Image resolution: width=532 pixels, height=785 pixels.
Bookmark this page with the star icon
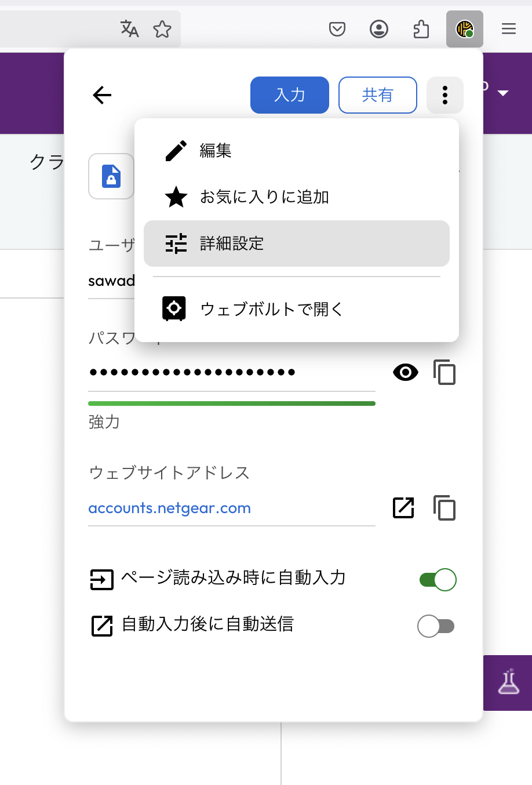[x=162, y=29]
